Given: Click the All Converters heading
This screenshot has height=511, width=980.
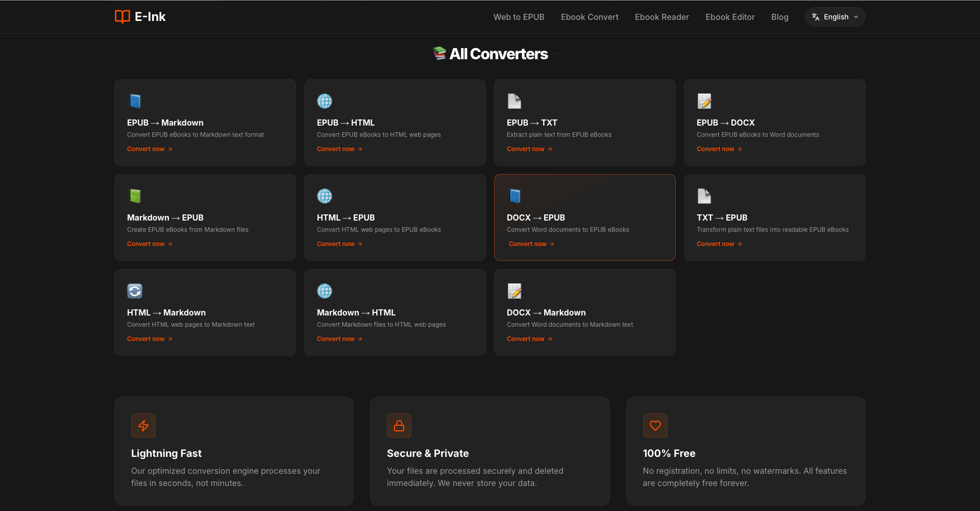Looking at the screenshot, I should 499,54.
